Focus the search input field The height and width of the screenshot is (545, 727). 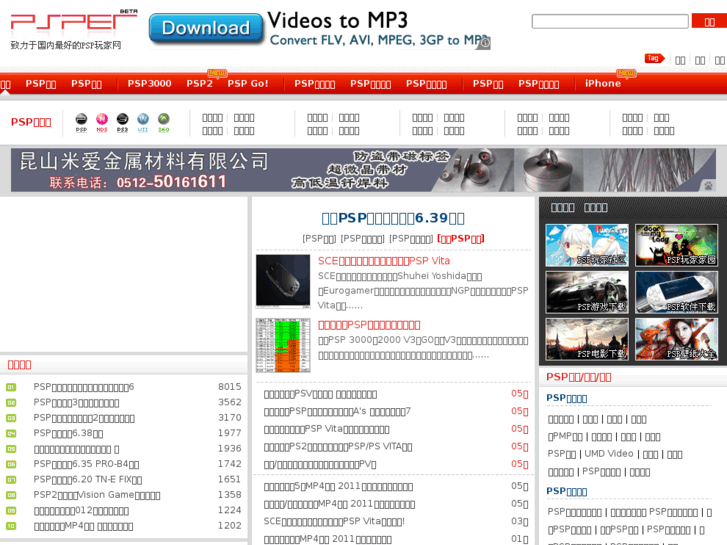pos(610,21)
